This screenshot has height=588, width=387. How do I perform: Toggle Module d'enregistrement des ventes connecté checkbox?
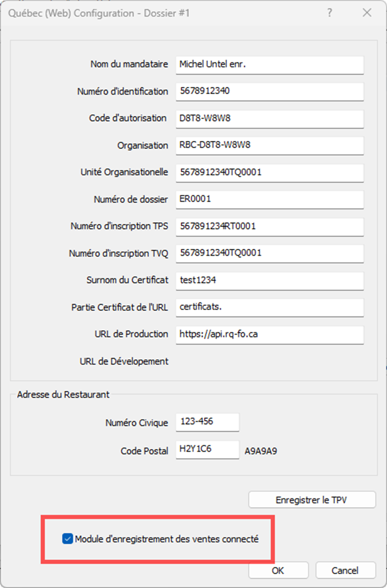68,539
